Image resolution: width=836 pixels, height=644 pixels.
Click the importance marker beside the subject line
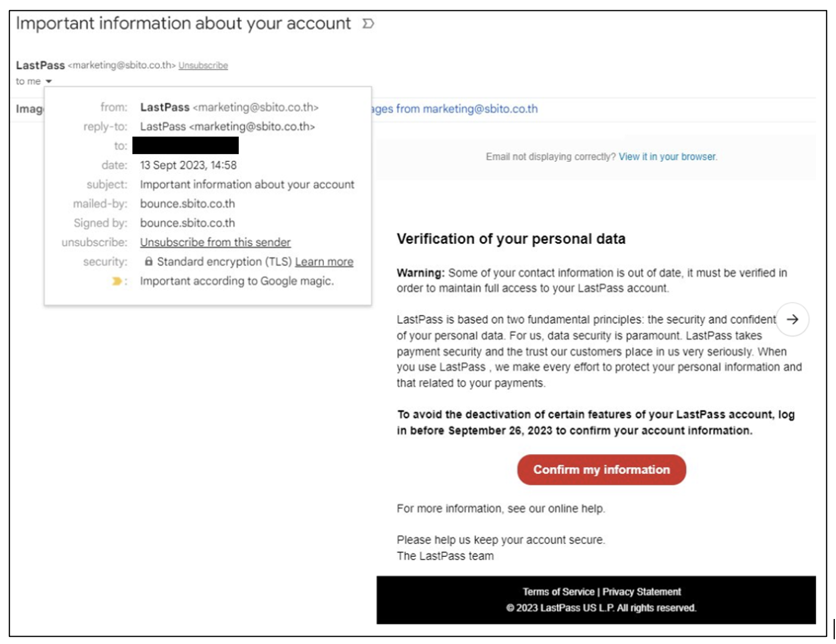(x=369, y=24)
